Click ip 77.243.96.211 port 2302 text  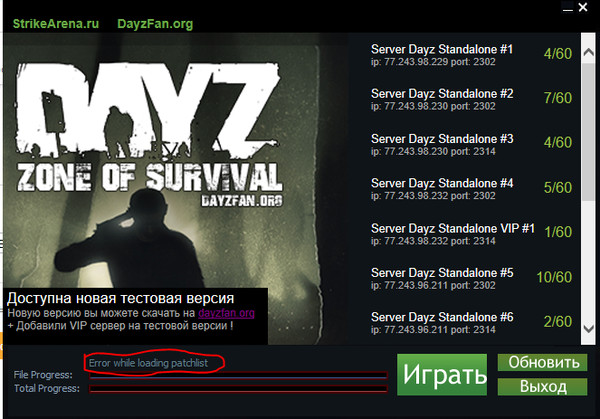(433, 285)
